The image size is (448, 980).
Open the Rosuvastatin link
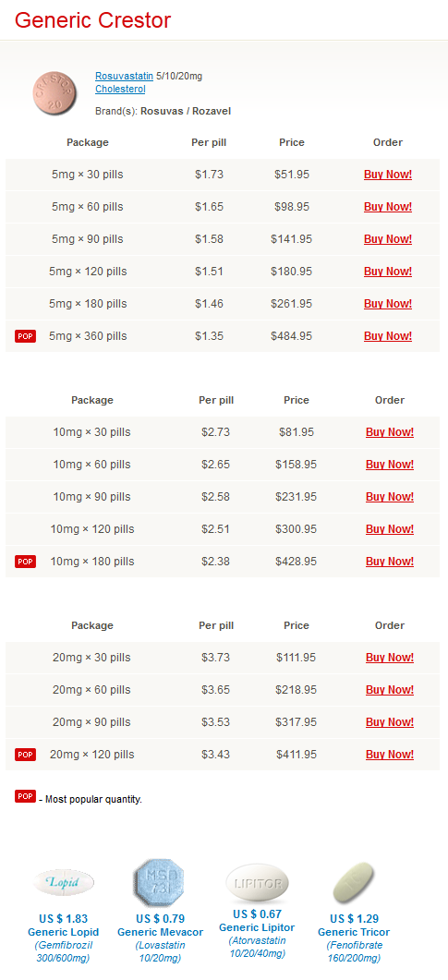coord(125,77)
